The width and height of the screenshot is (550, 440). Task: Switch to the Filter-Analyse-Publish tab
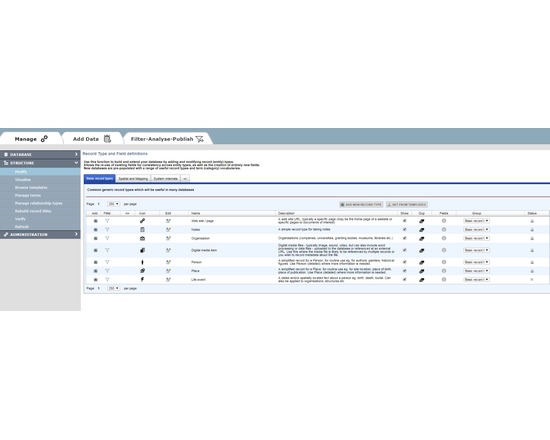point(167,139)
